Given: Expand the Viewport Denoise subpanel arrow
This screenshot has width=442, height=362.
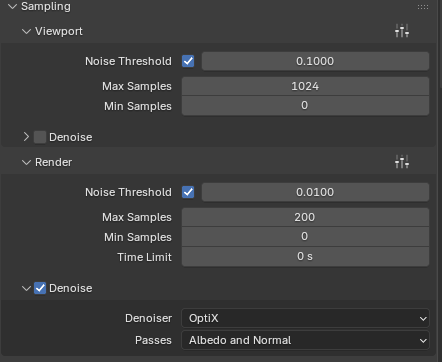Looking at the screenshot, I should pos(26,137).
